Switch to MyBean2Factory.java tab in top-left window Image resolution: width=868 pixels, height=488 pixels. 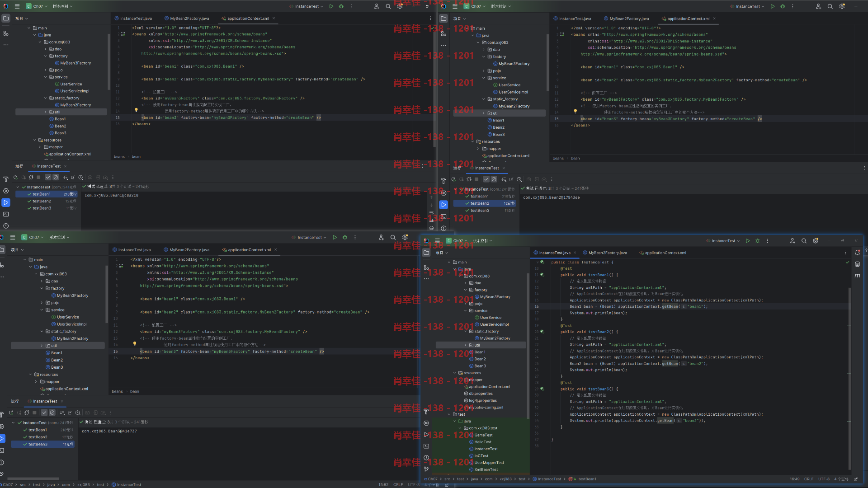(186, 19)
